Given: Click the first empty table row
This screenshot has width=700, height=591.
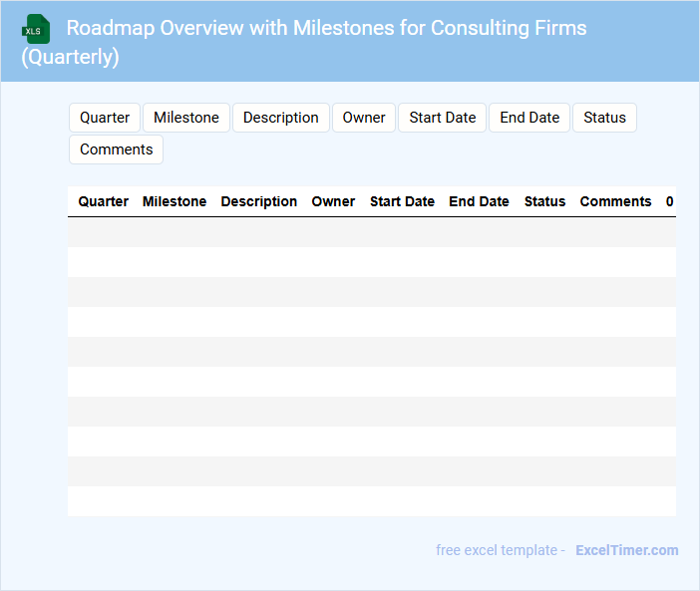Looking at the screenshot, I should click(x=371, y=232).
